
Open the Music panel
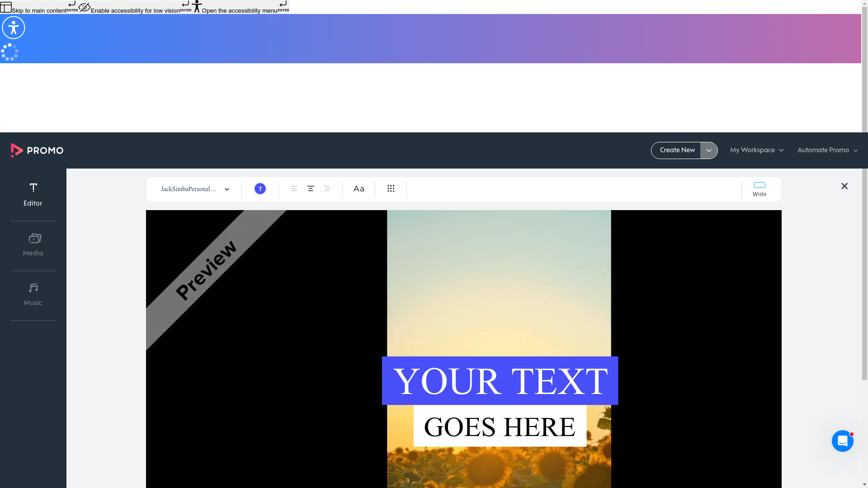point(33,294)
